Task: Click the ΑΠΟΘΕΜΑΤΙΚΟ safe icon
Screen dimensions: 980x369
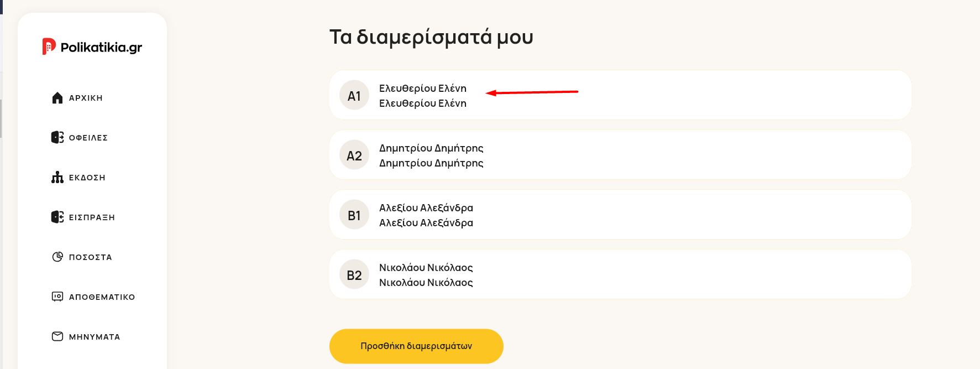Action: click(57, 297)
